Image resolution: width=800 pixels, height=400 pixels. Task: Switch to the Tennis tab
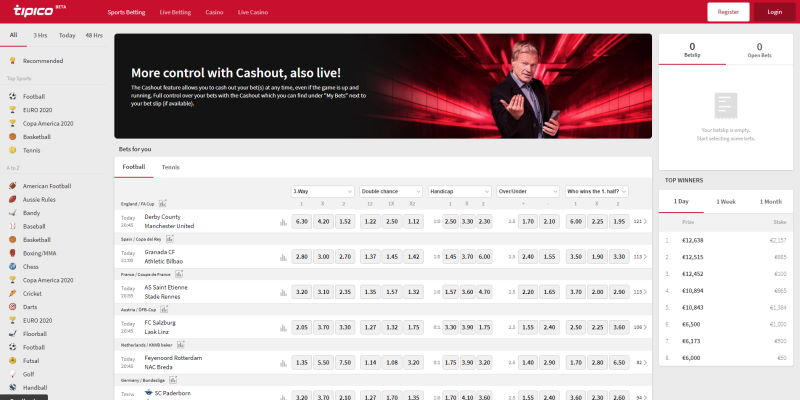[x=171, y=167]
